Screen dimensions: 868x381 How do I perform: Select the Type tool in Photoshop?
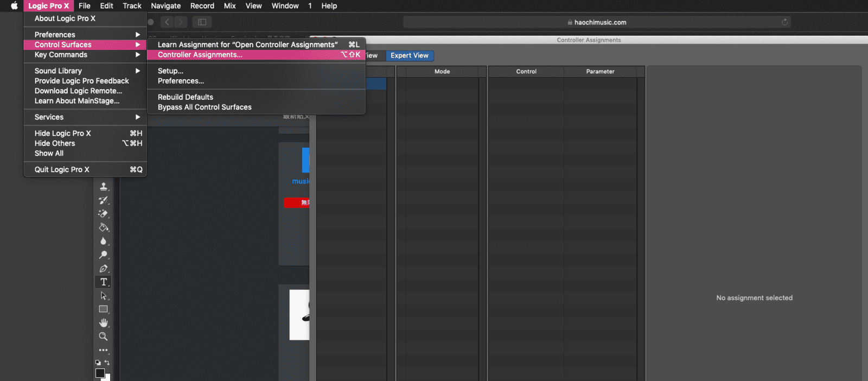pos(104,282)
